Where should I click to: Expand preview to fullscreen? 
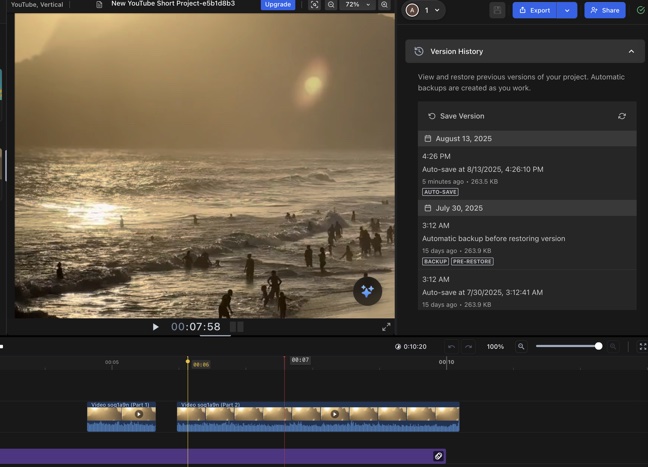click(386, 327)
